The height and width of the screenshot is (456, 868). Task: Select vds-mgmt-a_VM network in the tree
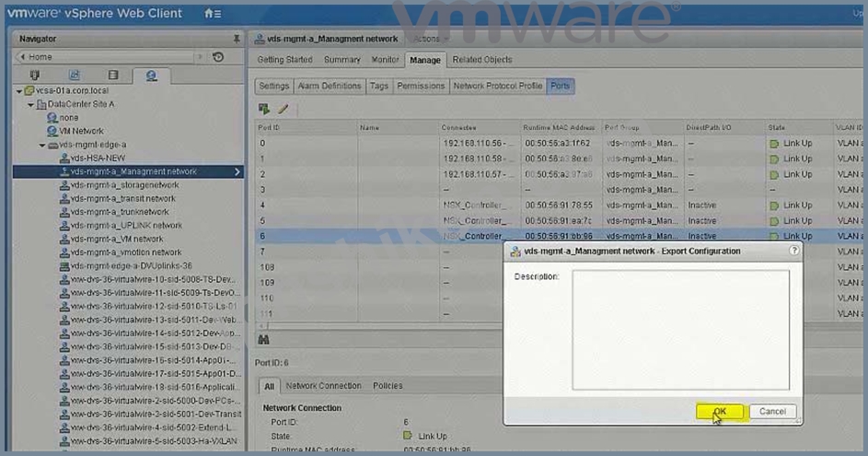click(117, 239)
